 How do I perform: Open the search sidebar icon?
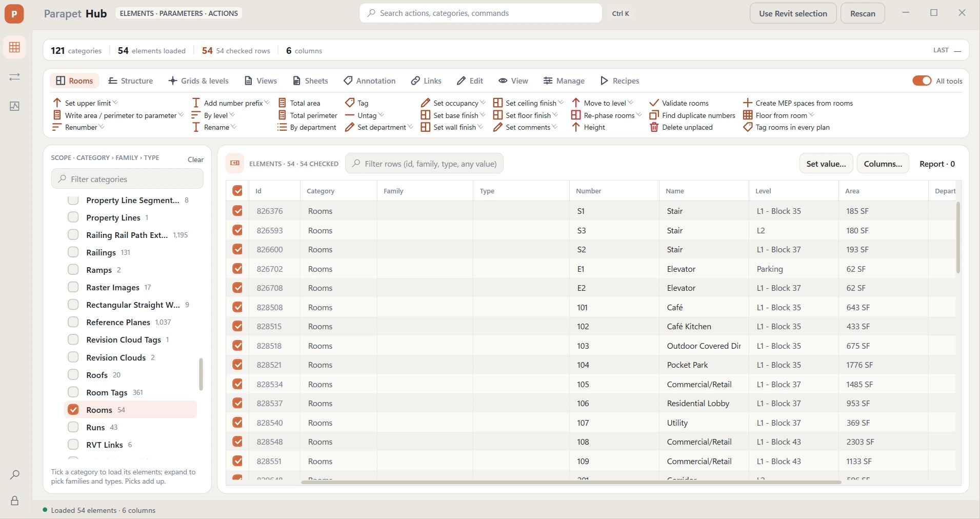point(15,475)
